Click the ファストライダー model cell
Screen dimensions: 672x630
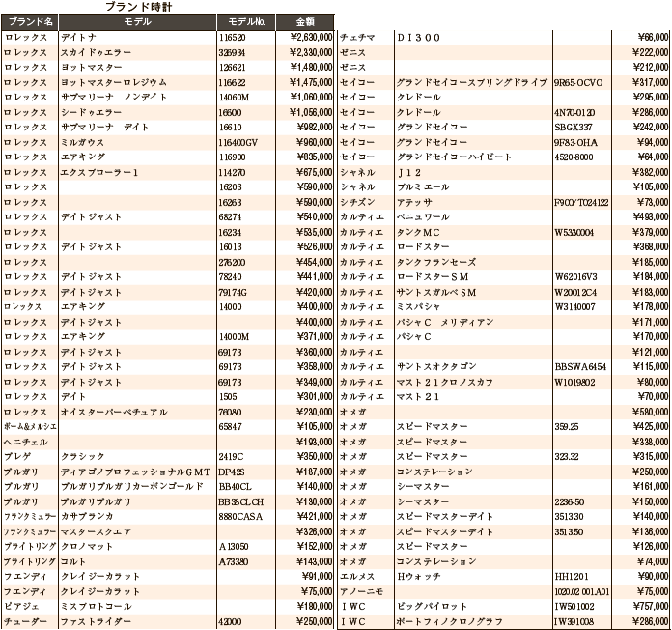tap(96, 621)
